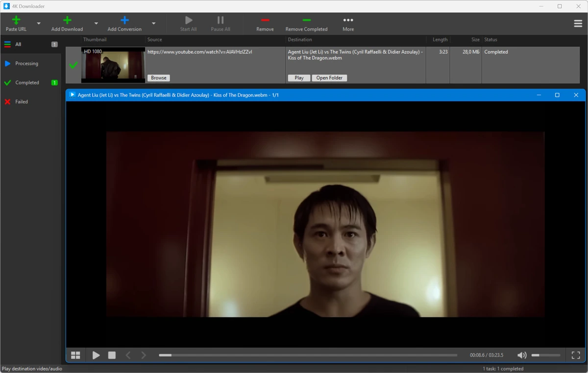This screenshot has height=373, width=588.
Task: Click the video seek progress bar
Action: pos(308,355)
